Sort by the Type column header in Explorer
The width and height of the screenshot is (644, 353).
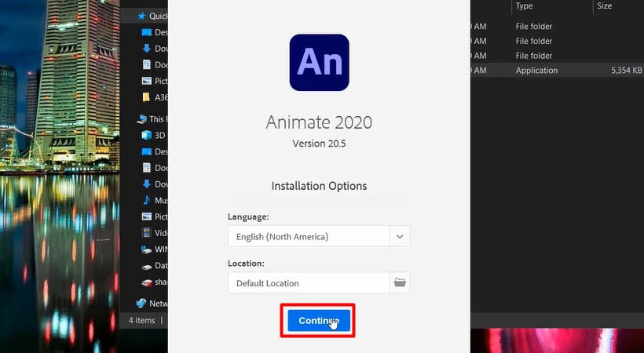click(524, 5)
